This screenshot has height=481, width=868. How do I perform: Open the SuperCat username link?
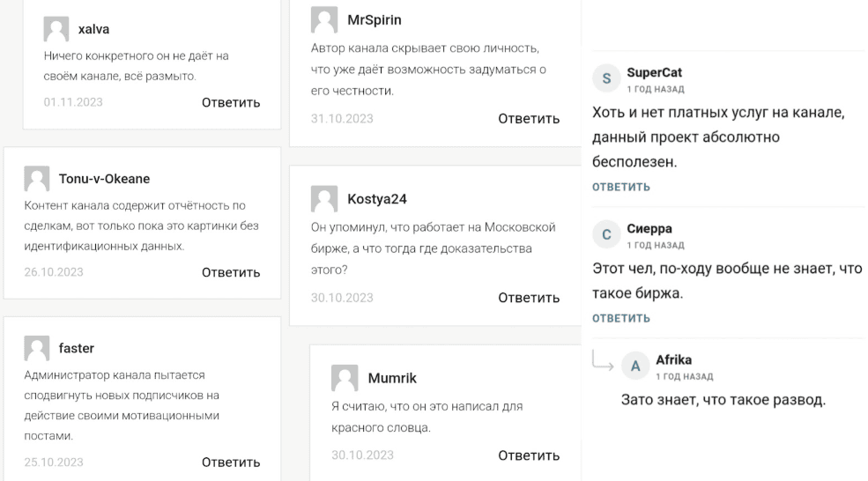(x=654, y=73)
